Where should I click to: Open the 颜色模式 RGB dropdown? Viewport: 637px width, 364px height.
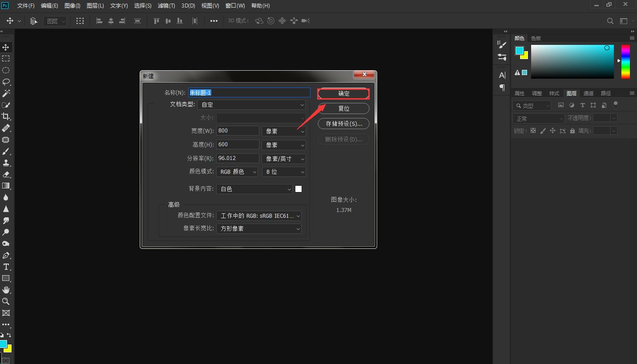click(x=237, y=172)
